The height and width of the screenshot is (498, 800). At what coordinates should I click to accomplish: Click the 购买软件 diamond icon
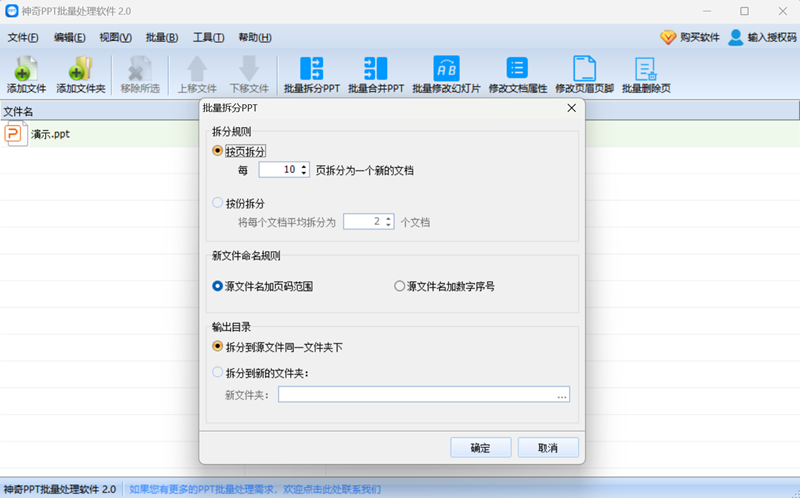(x=668, y=37)
